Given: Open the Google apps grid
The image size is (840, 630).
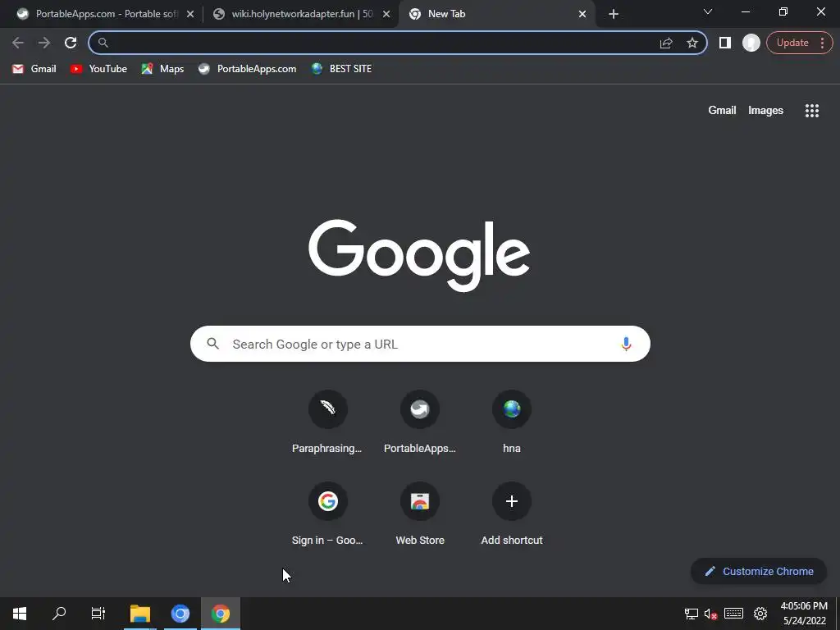Looking at the screenshot, I should tap(811, 111).
